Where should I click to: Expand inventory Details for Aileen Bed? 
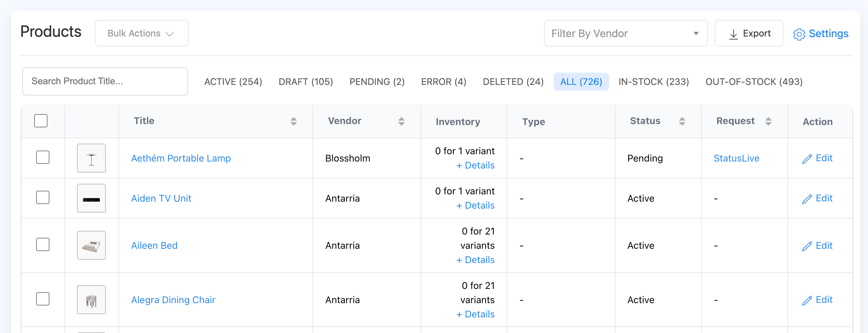pos(475,260)
